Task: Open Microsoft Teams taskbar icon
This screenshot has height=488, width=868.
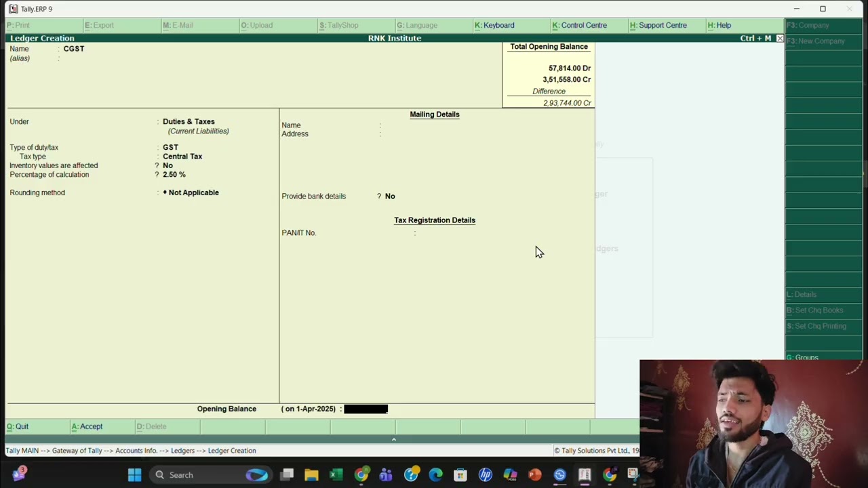Action: point(386,475)
